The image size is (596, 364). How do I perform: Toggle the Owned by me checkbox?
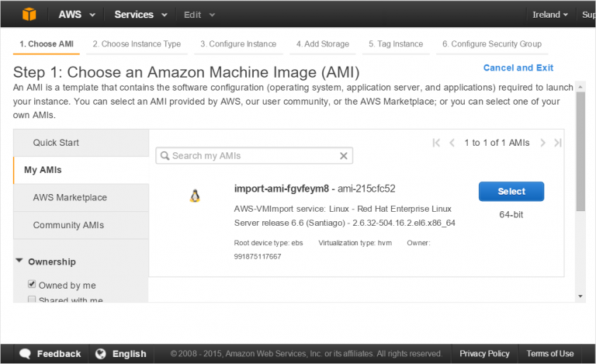pyautogui.click(x=32, y=284)
